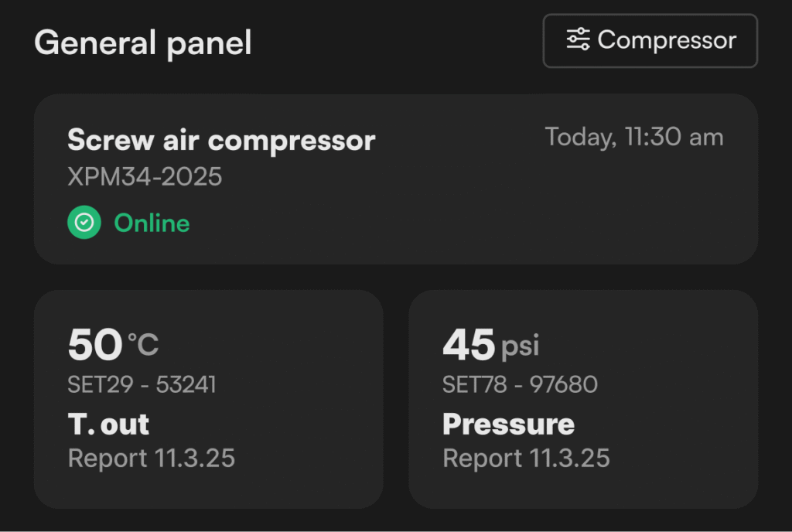
Task: Click the psi unit label
Action: click(x=521, y=346)
